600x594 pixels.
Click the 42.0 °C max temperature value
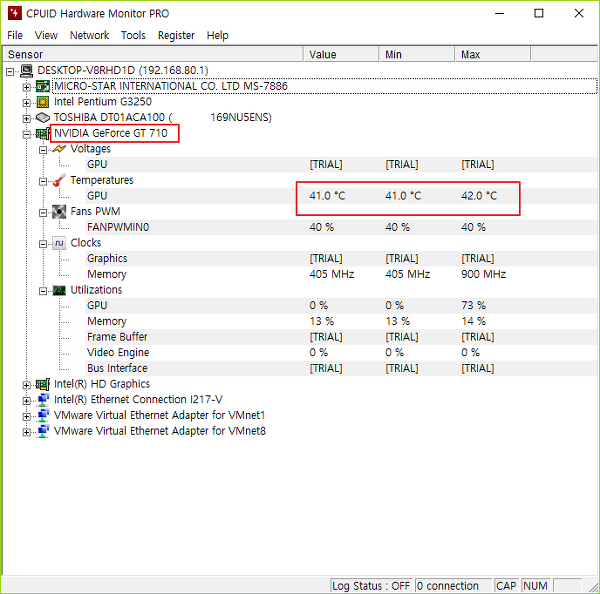click(479, 196)
